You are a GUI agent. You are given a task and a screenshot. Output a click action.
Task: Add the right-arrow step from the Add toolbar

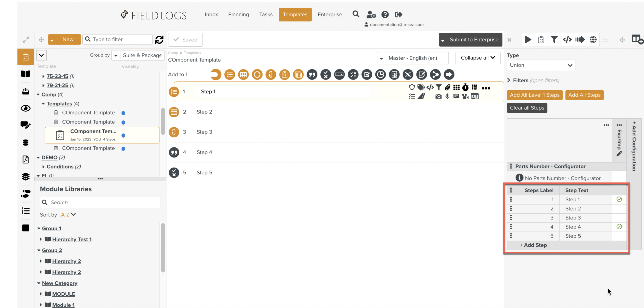pos(449,75)
